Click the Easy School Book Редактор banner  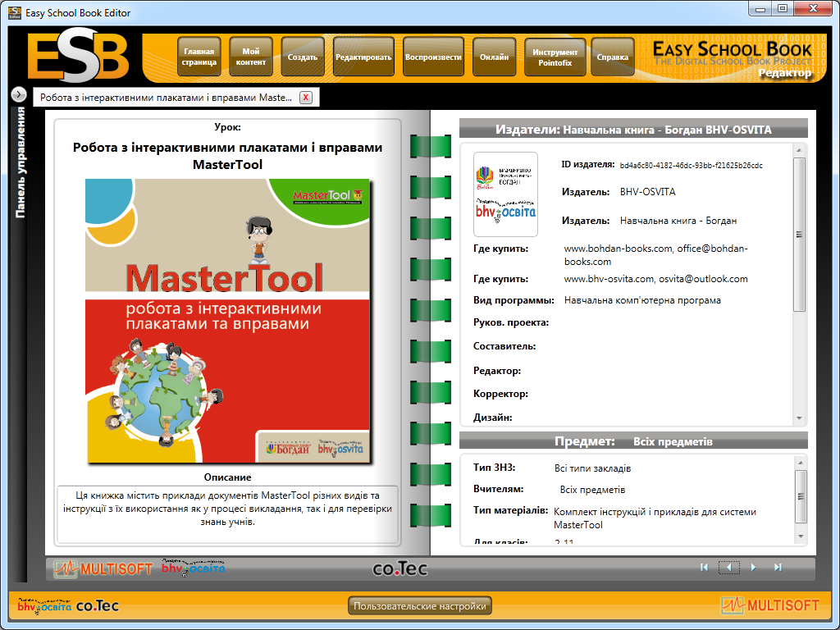click(x=733, y=59)
